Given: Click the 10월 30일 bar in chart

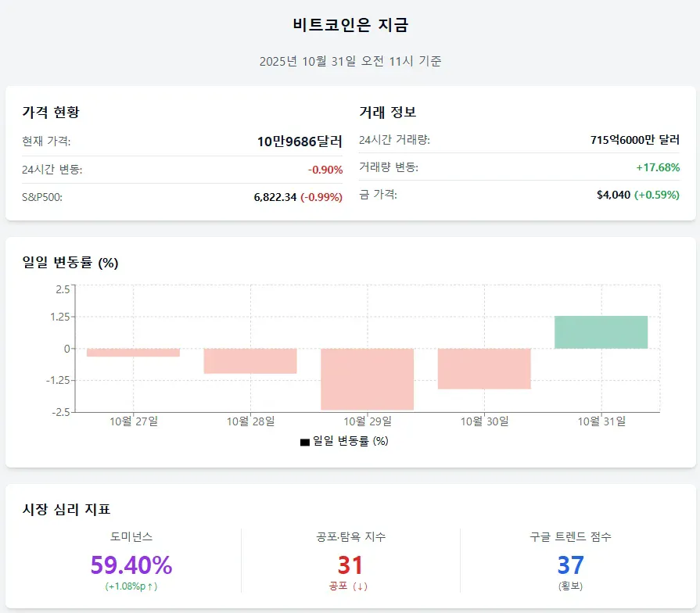Looking at the screenshot, I should coord(484,368).
